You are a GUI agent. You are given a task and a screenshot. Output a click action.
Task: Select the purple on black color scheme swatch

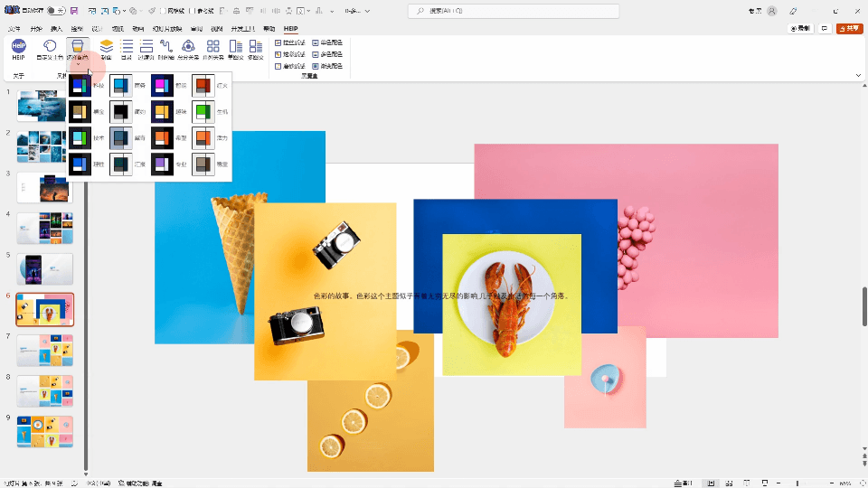[x=162, y=164]
